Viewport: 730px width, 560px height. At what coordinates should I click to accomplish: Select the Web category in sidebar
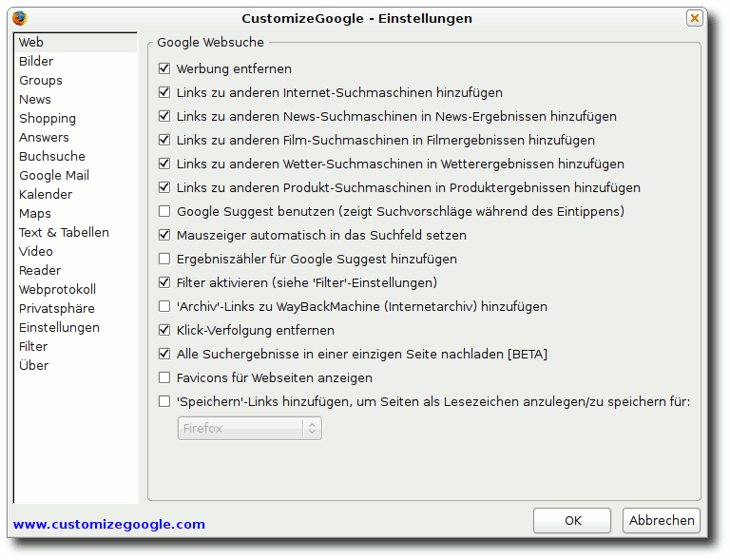pos(76,43)
